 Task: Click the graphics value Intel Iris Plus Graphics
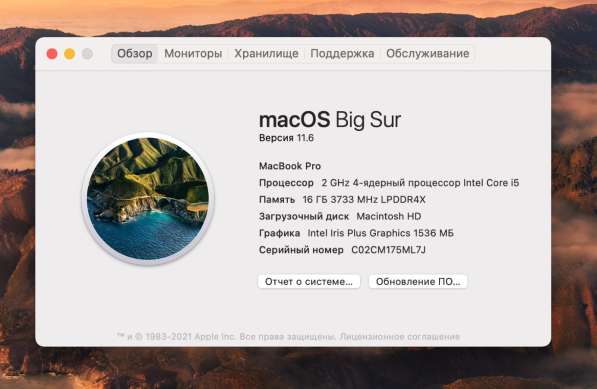pyautogui.click(x=381, y=233)
